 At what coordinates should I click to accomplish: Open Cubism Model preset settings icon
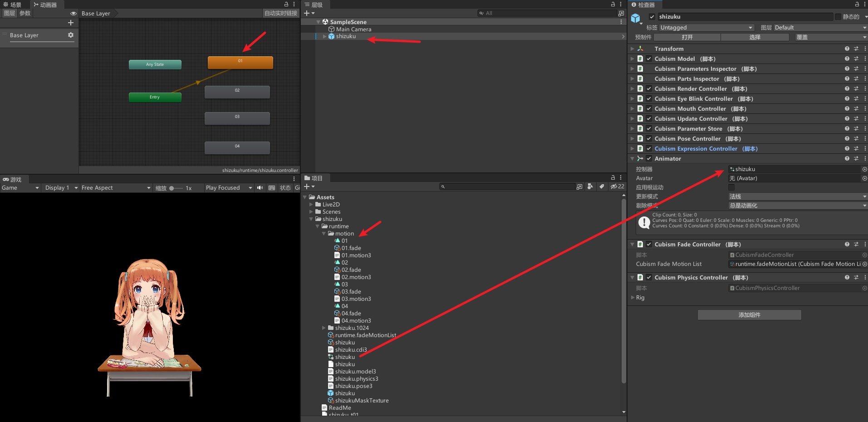click(x=856, y=59)
